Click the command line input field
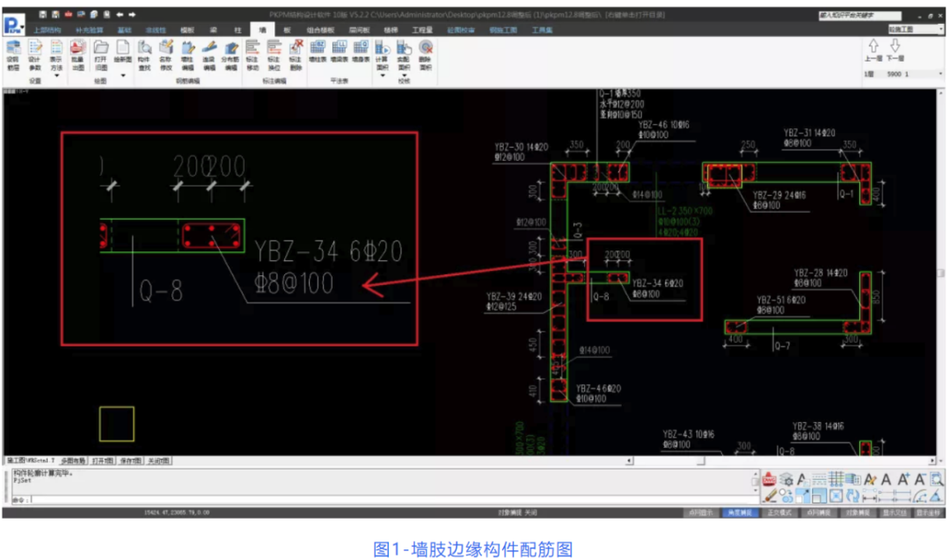950x560 pixels. pyautogui.click(x=388, y=500)
